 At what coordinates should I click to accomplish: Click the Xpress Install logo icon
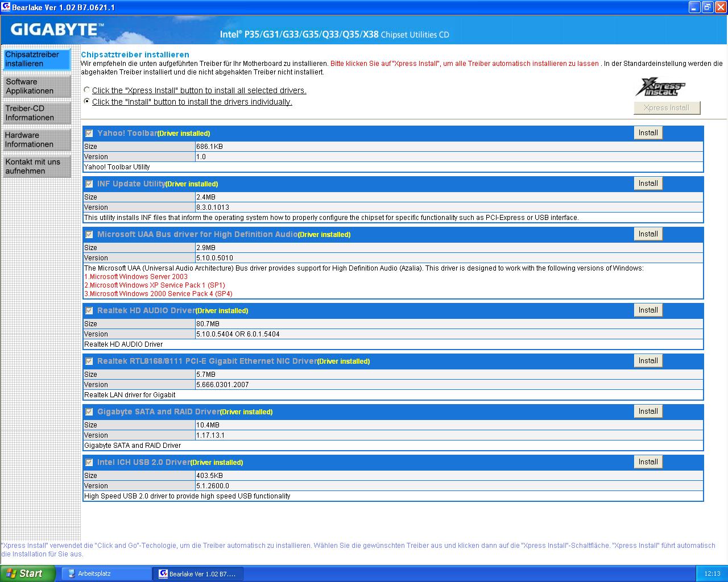[660, 87]
